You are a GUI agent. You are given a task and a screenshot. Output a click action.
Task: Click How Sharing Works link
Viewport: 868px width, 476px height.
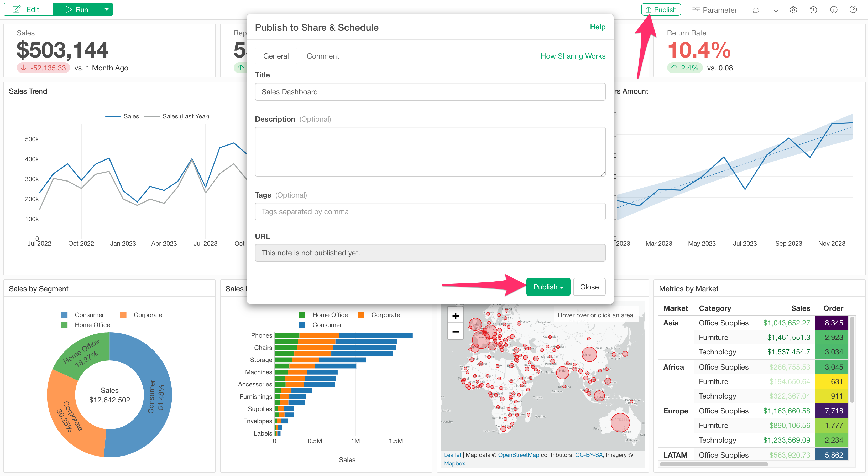(573, 56)
